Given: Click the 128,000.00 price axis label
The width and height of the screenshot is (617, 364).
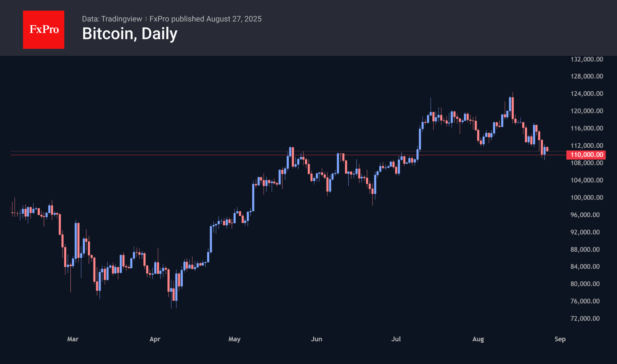Looking at the screenshot, I should point(587,76).
